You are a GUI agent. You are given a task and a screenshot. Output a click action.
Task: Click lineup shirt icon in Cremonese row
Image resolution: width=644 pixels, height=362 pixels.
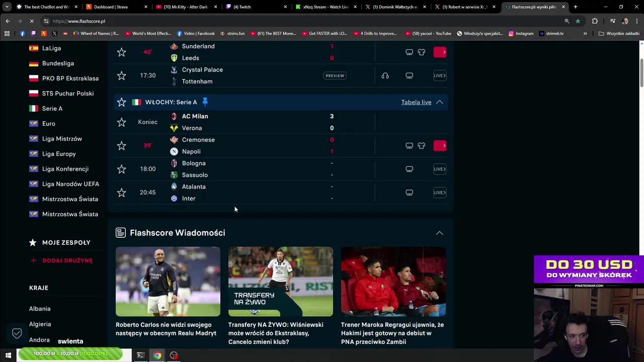click(421, 146)
